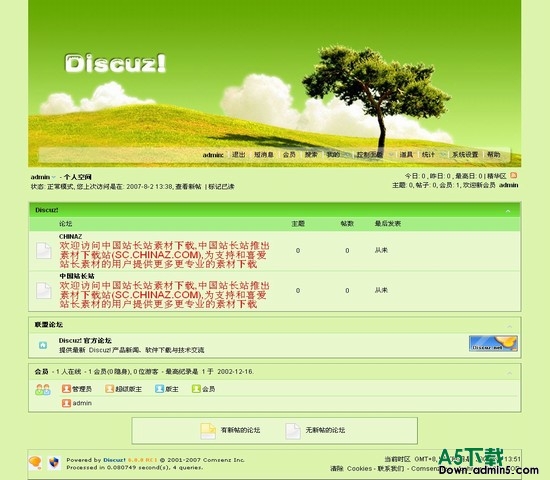The width and height of the screenshot is (550, 480).
Task: Click the 清除 Cookies footer link
Action: coord(351,468)
